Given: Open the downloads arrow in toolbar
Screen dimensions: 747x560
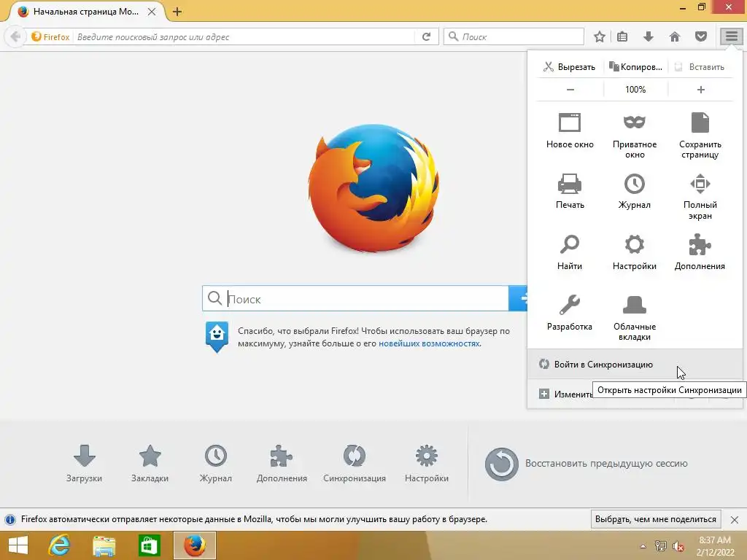Looking at the screenshot, I should pos(649,36).
